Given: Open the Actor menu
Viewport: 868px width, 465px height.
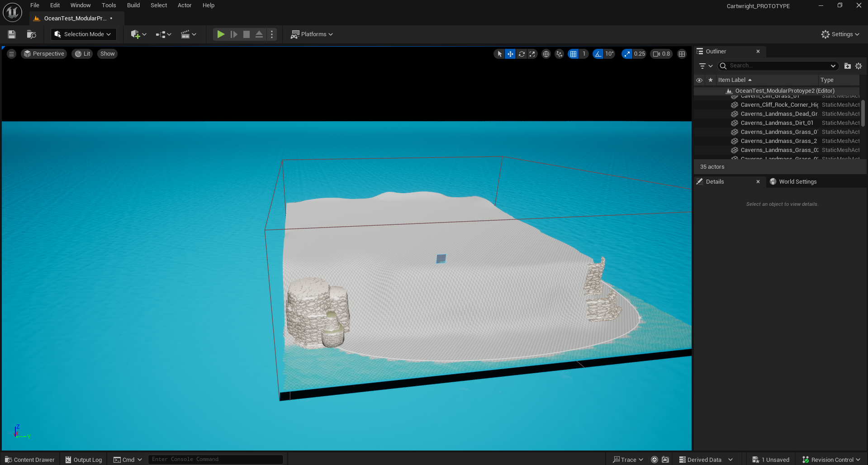Looking at the screenshot, I should click(185, 5).
